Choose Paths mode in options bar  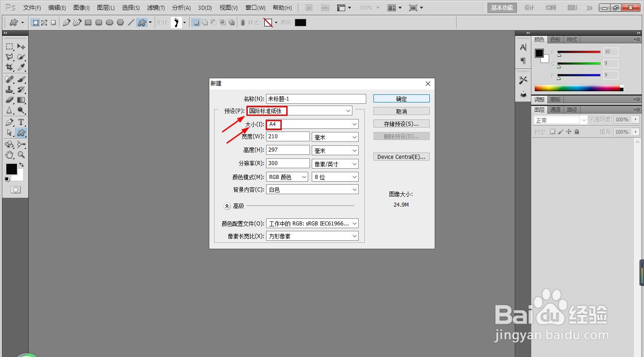coord(44,22)
